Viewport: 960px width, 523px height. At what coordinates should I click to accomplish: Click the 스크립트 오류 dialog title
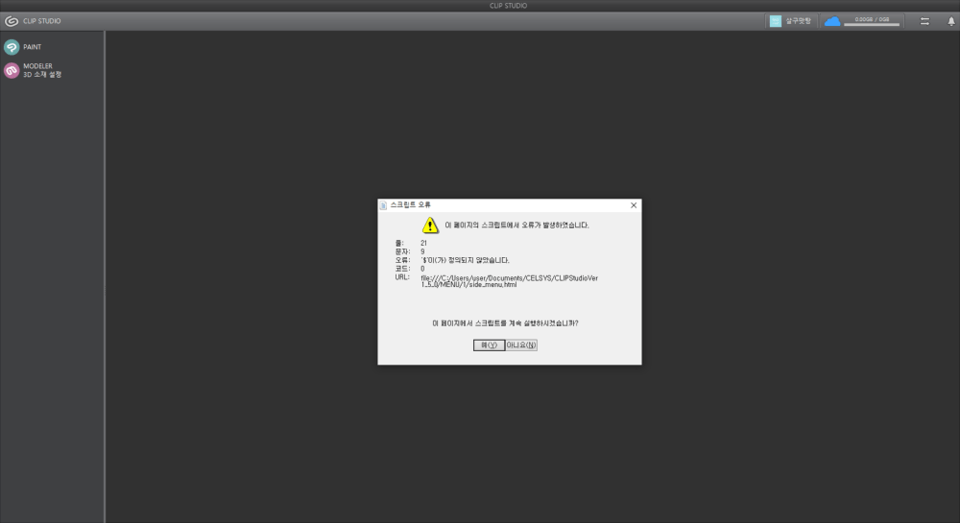pos(410,205)
